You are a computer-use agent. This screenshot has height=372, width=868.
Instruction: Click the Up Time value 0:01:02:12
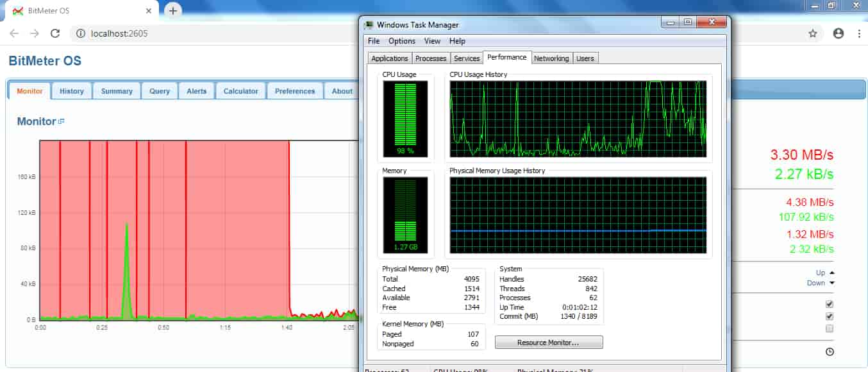click(x=580, y=307)
